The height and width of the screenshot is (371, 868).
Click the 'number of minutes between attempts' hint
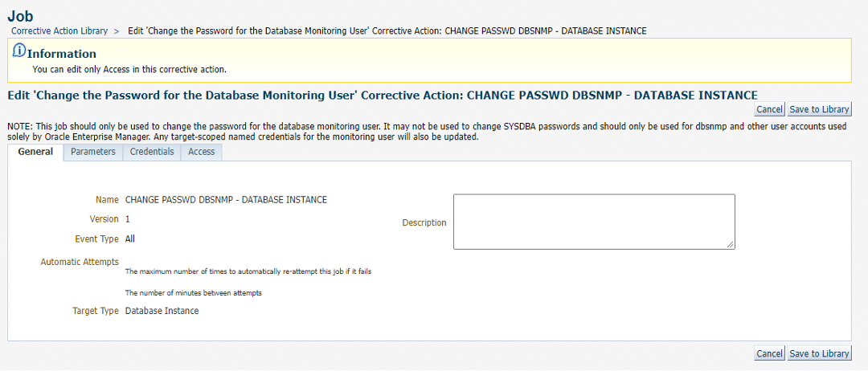(x=193, y=293)
